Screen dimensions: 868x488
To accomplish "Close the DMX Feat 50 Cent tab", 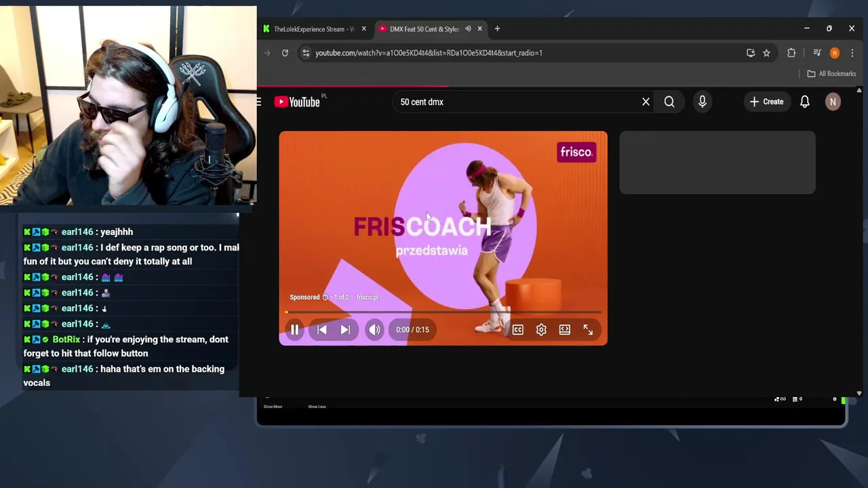I will (x=479, y=29).
